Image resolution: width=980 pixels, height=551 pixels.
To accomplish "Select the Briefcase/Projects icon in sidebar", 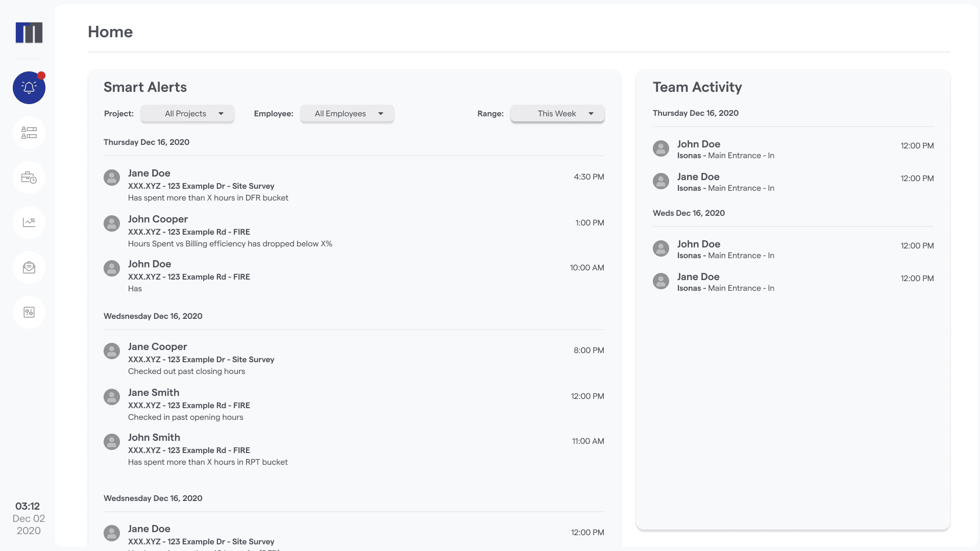I will [29, 178].
